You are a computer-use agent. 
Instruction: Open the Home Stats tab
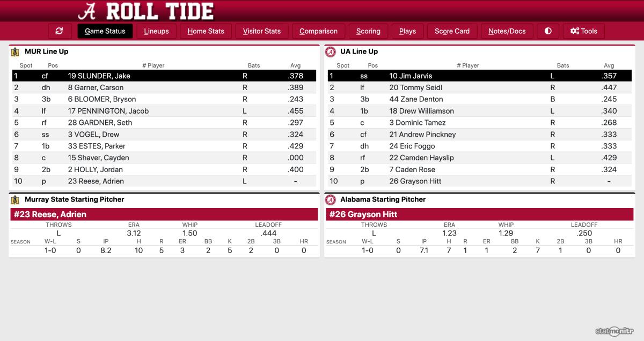pyautogui.click(x=206, y=31)
